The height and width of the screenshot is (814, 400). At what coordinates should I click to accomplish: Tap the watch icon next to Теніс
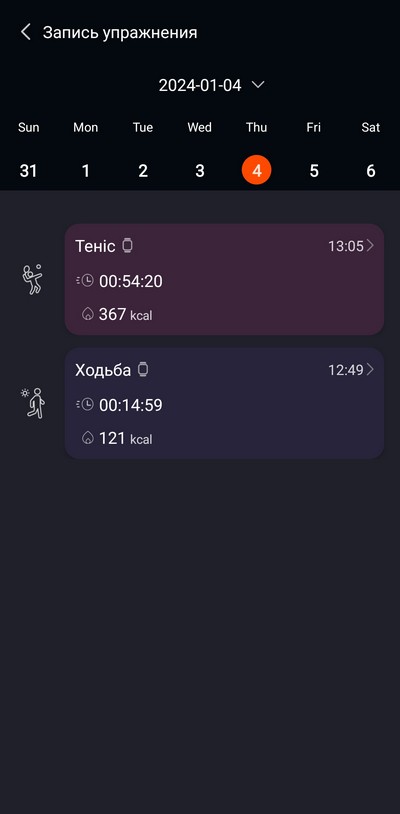(127, 246)
